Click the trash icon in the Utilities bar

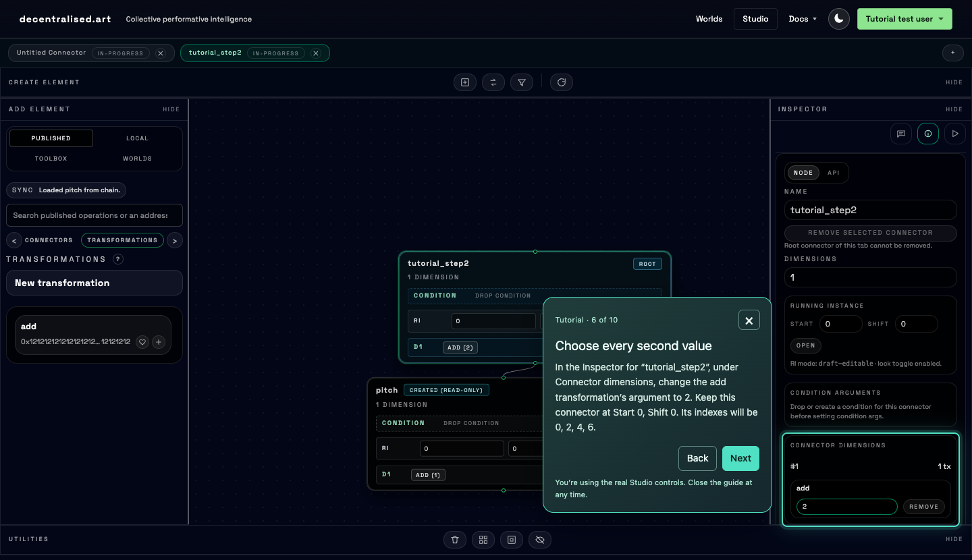coord(455,540)
